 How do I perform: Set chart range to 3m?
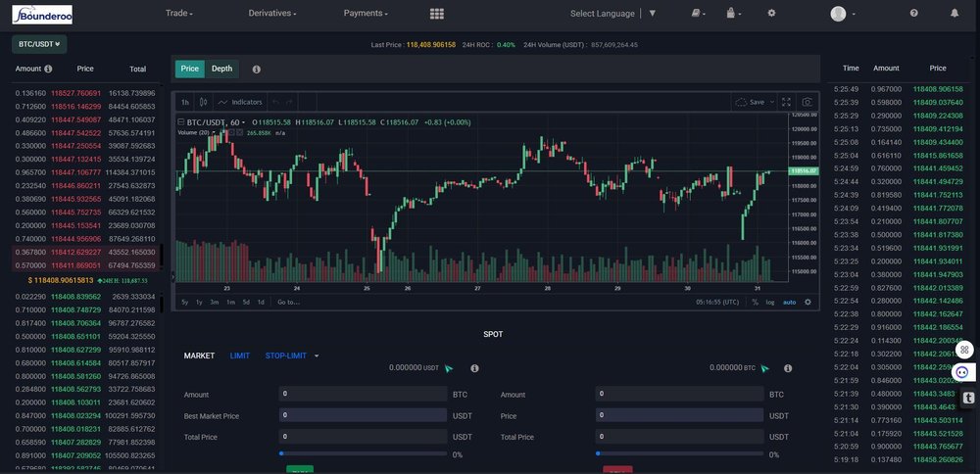(x=215, y=303)
